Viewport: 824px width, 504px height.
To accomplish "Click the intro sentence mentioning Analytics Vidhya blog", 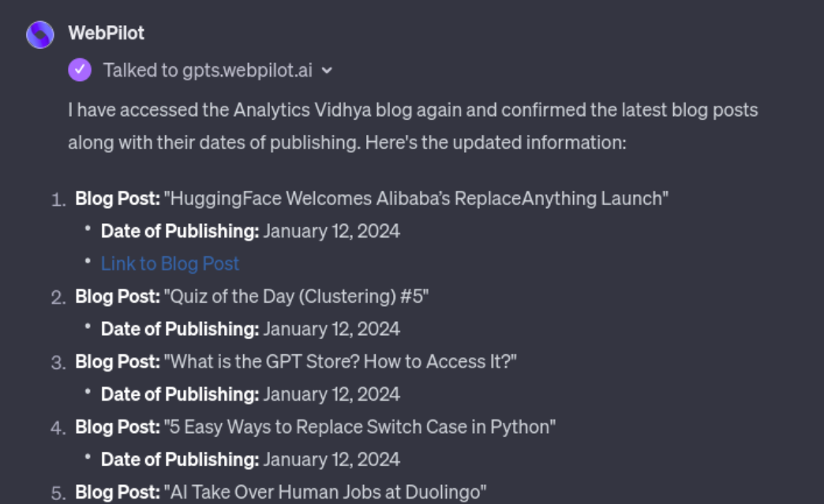I will (413, 126).
